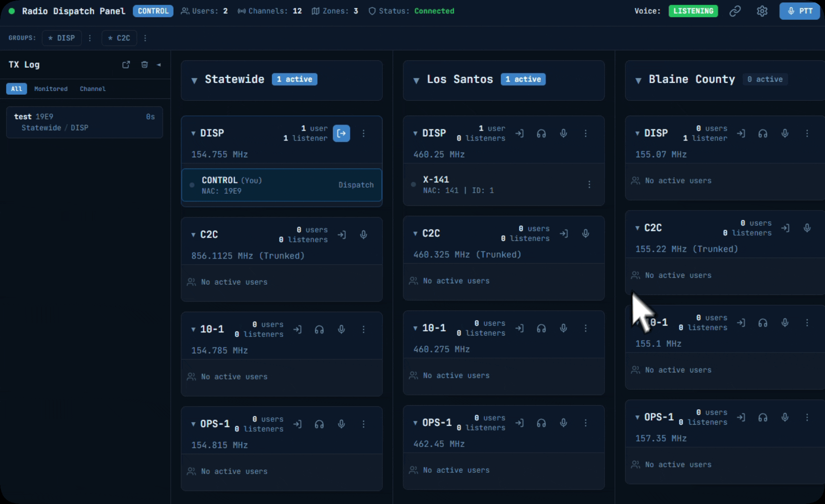Switch to the All log tab
Viewport: 825px width, 504px height.
pyautogui.click(x=16, y=89)
